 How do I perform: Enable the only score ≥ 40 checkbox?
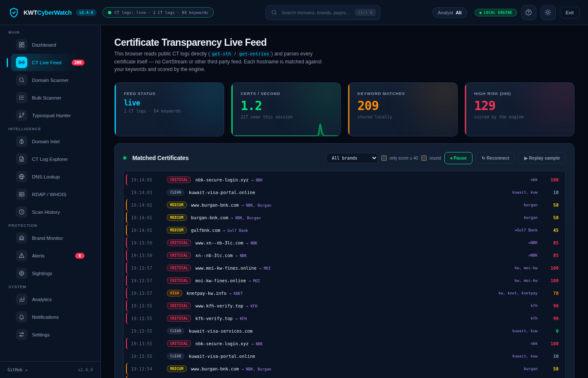tap(384, 158)
